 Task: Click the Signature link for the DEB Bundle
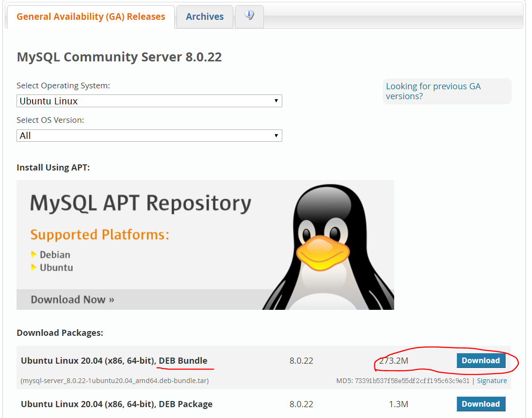[x=492, y=380]
